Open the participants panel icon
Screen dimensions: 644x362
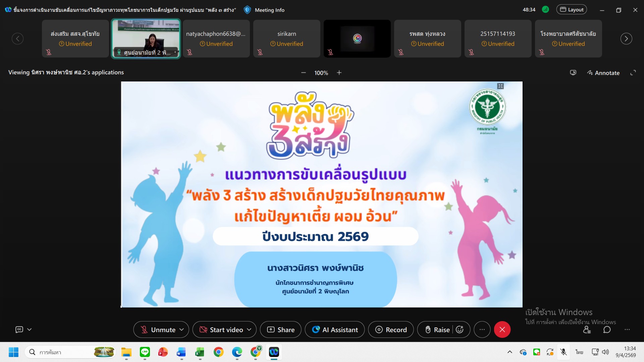[x=587, y=330]
